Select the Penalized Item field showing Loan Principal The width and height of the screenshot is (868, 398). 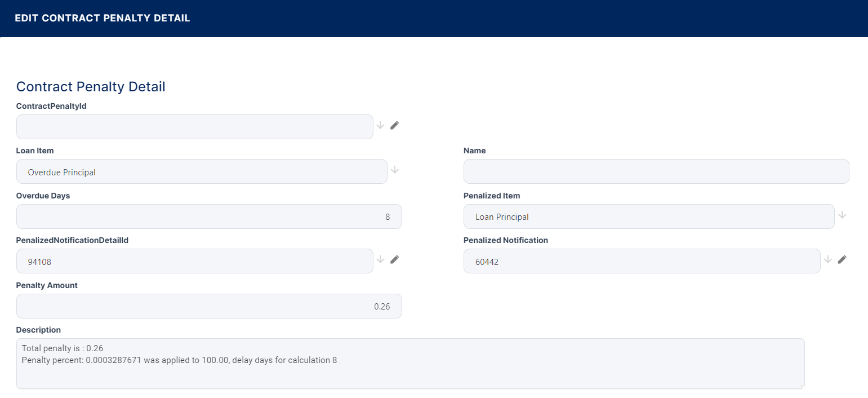pos(648,216)
